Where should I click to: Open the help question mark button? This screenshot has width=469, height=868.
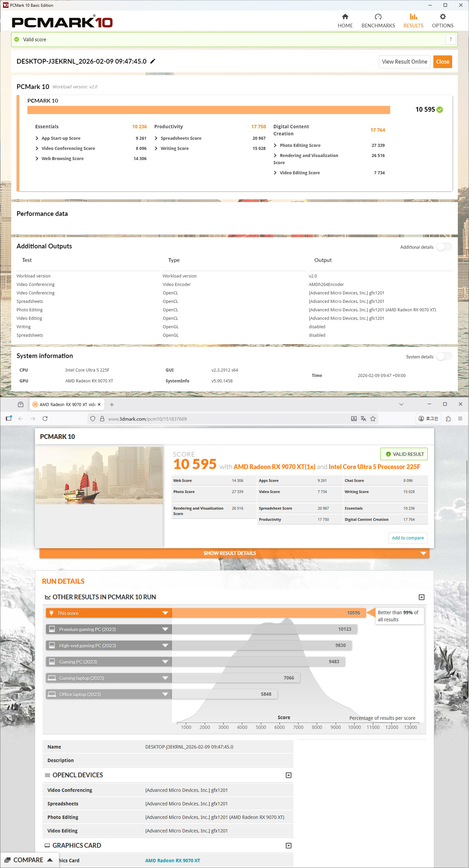click(x=450, y=40)
